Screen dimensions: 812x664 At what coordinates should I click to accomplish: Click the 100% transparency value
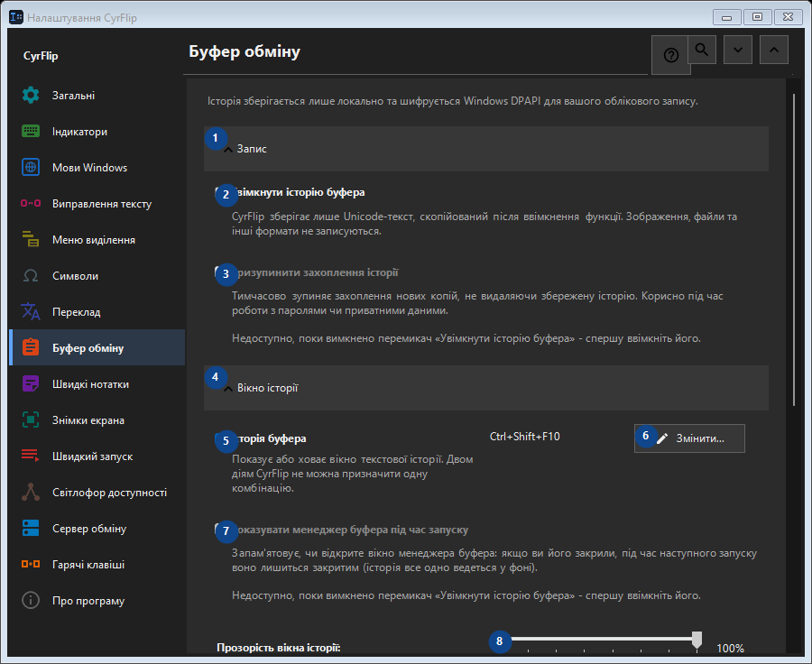(x=730, y=648)
